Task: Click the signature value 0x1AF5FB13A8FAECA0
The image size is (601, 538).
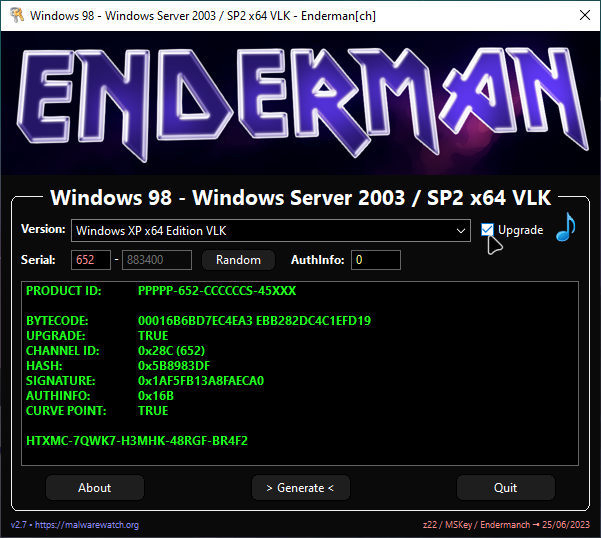Action: (201, 381)
